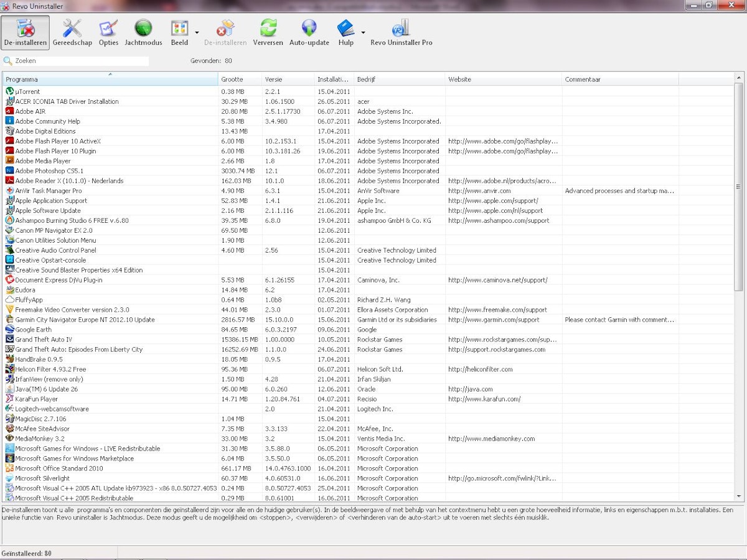Select Microsoft Games for Windows Marketplace
The height and width of the screenshot is (560, 747).
[369, 458]
